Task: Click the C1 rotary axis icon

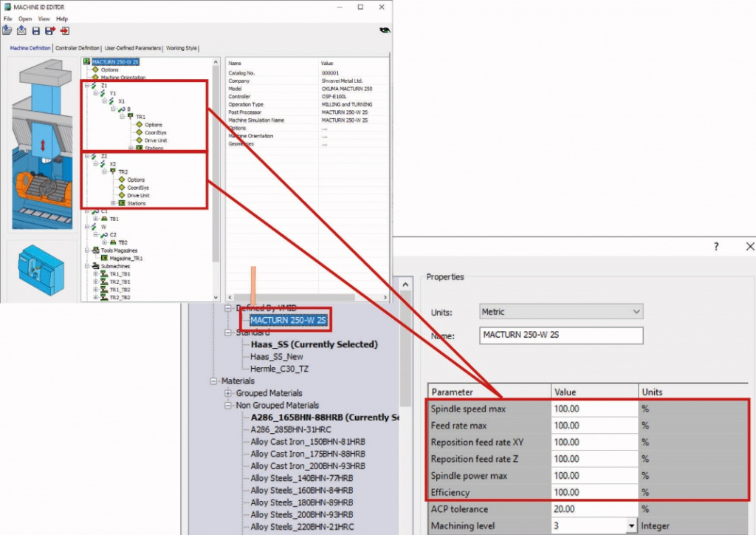Action: point(95,211)
